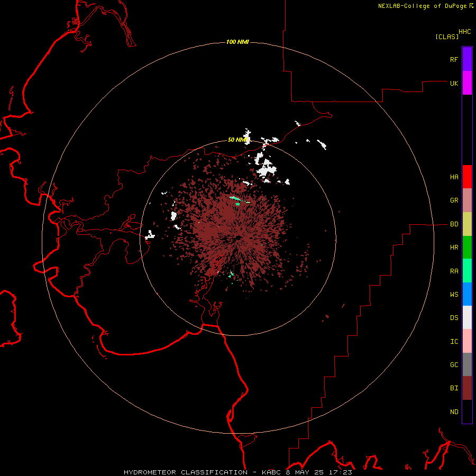
Task: Click the HA red legend swatch
Action: point(467,177)
